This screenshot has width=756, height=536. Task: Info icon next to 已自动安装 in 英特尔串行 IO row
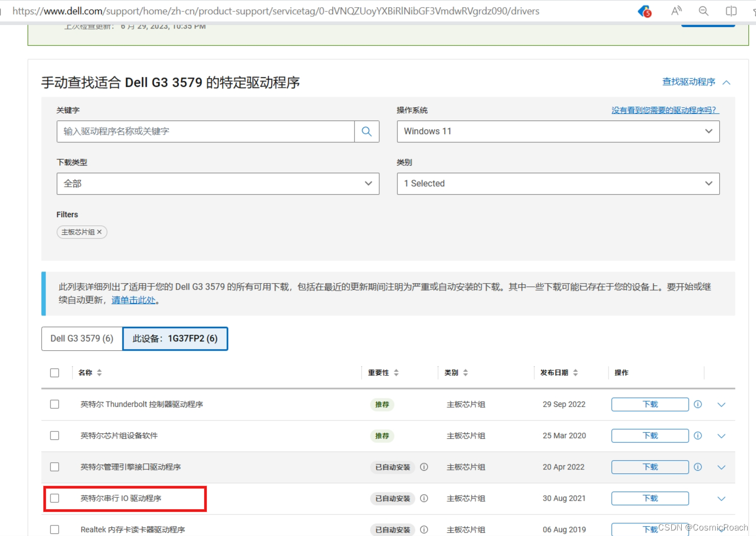pyautogui.click(x=424, y=498)
